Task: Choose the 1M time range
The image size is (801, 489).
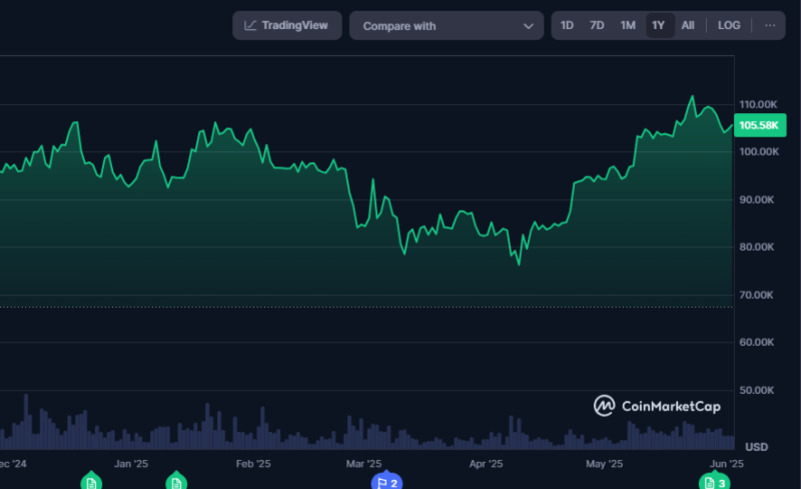Action: 628,25
